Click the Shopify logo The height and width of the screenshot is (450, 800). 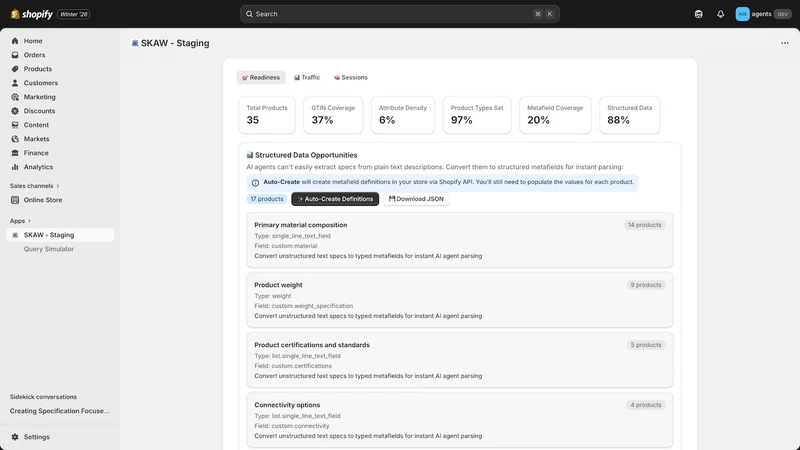point(32,14)
